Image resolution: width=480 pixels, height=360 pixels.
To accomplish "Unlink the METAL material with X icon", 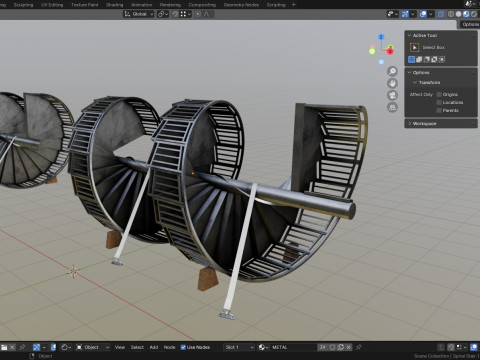I will 348,347.
